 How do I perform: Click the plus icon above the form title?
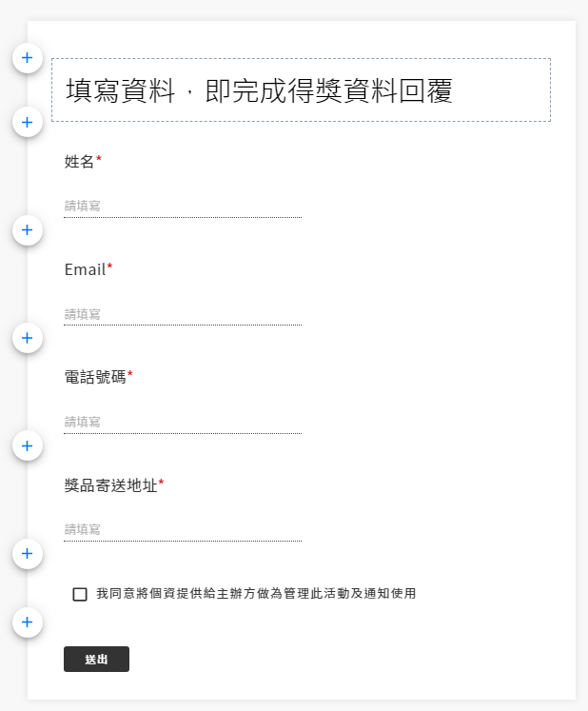click(27, 58)
